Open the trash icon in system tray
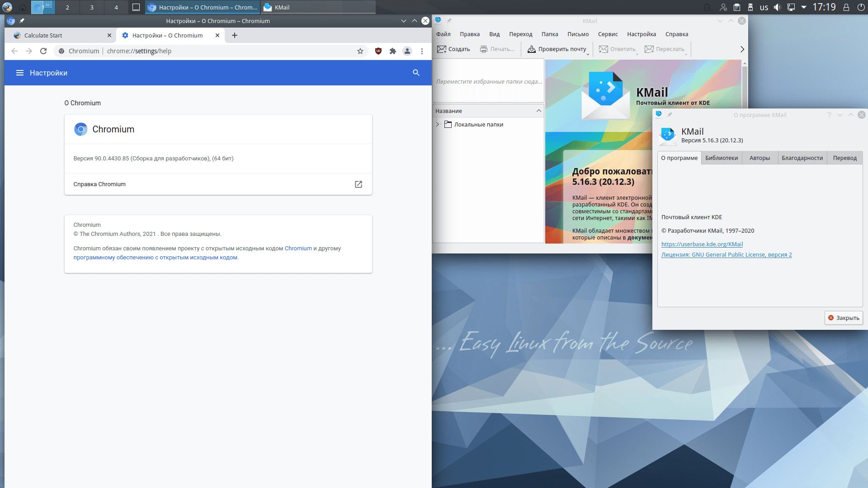The image size is (868, 488). (x=707, y=7)
